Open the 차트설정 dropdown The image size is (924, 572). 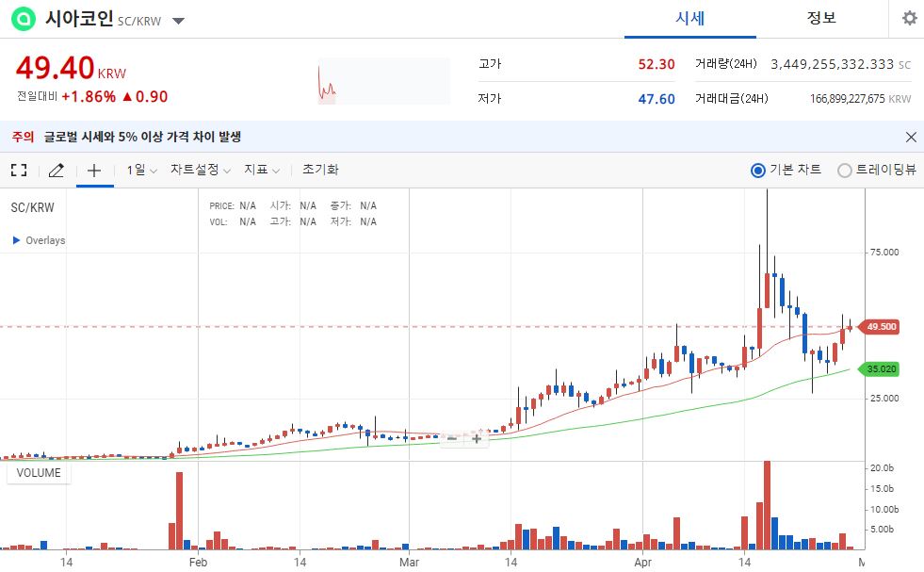pyautogui.click(x=201, y=170)
